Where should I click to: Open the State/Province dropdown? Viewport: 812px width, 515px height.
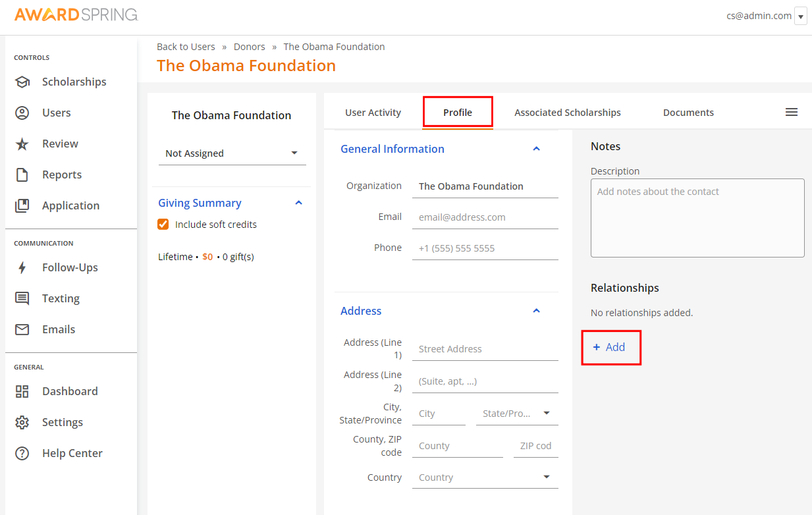coord(546,413)
